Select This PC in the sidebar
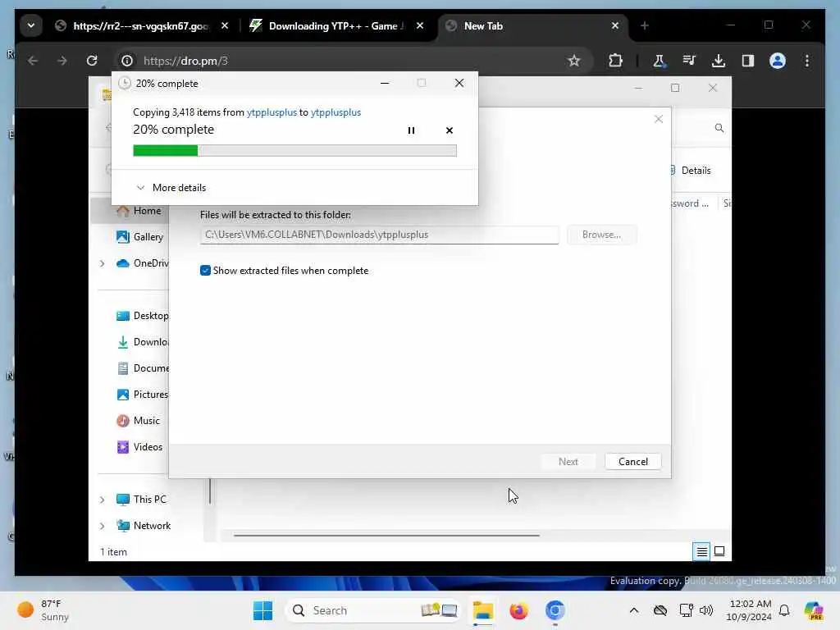 point(141,500)
